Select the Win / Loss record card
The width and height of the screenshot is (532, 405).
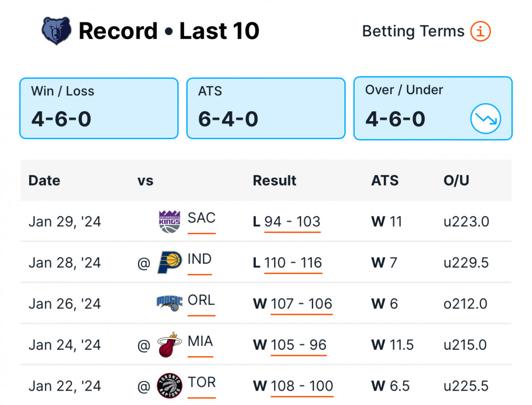(99, 108)
